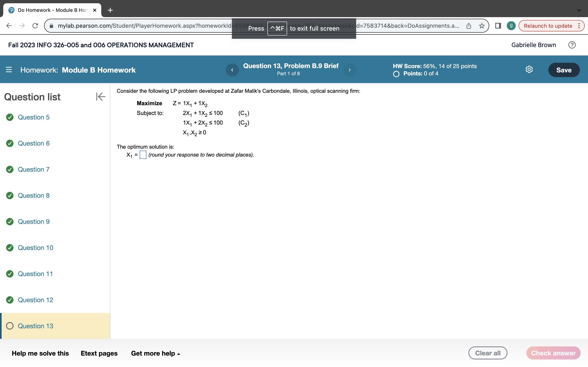This screenshot has width=588, height=367.
Task: Click Help me solve this
Action: (x=40, y=353)
